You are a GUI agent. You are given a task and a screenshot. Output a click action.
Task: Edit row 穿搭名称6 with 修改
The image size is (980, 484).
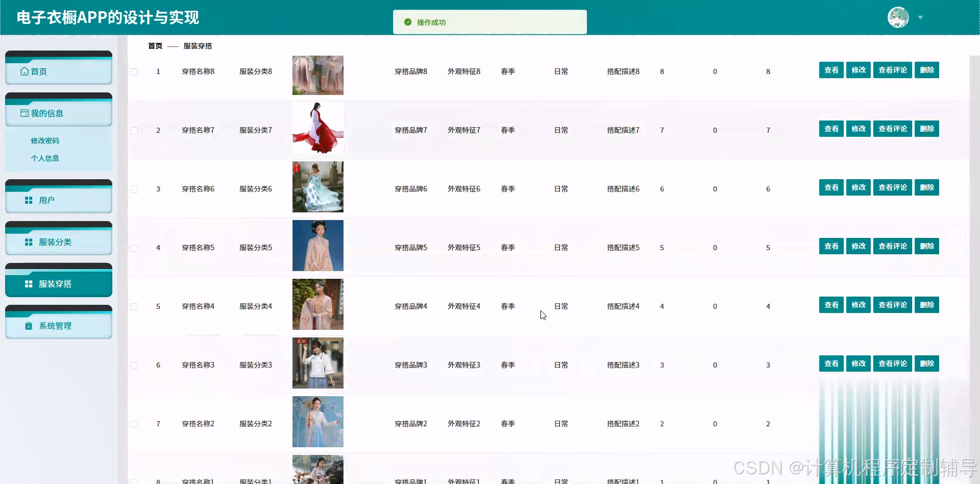(859, 187)
